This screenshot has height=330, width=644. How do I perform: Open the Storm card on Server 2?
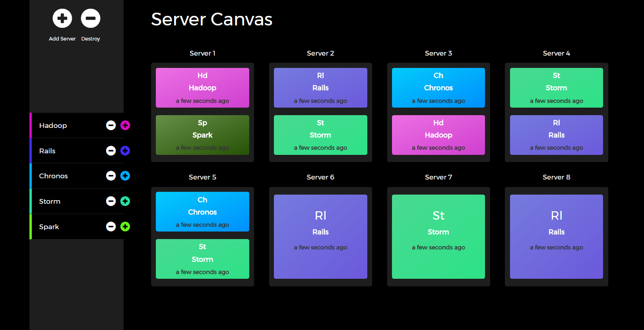coord(320,135)
